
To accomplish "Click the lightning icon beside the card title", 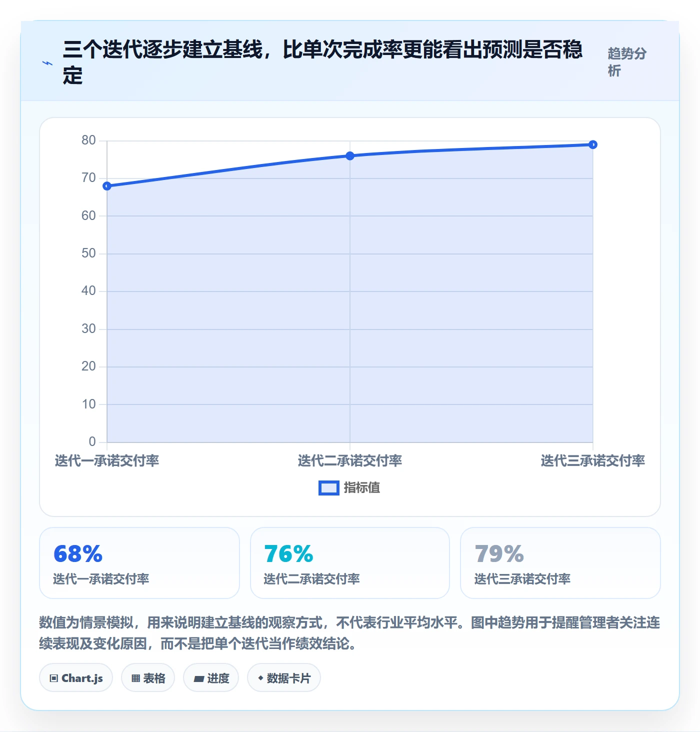I will (47, 63).
